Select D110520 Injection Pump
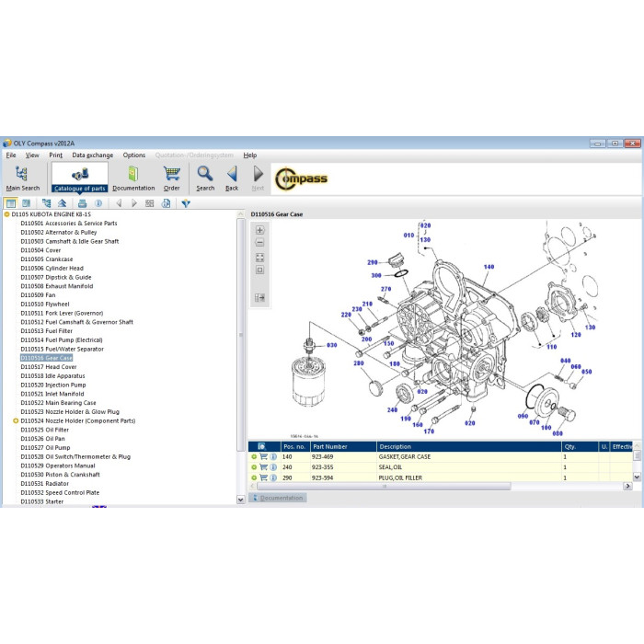644x644 pixels. tap(53, 385)
